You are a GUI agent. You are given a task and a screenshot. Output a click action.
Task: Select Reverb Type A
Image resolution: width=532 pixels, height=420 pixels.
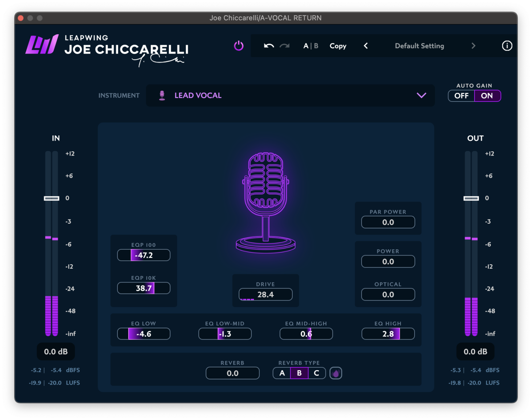(x=281, y=373)
